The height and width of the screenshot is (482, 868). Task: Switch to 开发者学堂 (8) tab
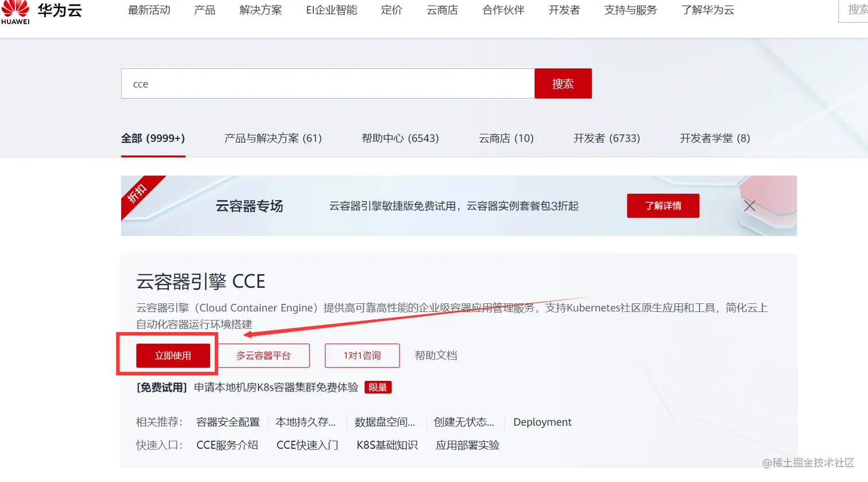click(x=715, y=138)
